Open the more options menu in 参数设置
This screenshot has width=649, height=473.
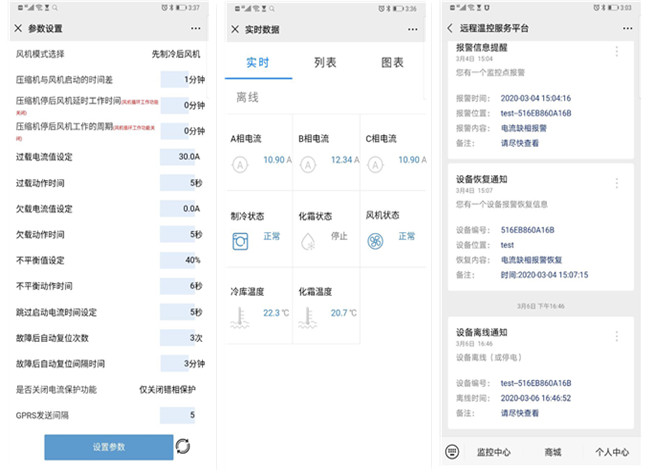coord(193,29)
